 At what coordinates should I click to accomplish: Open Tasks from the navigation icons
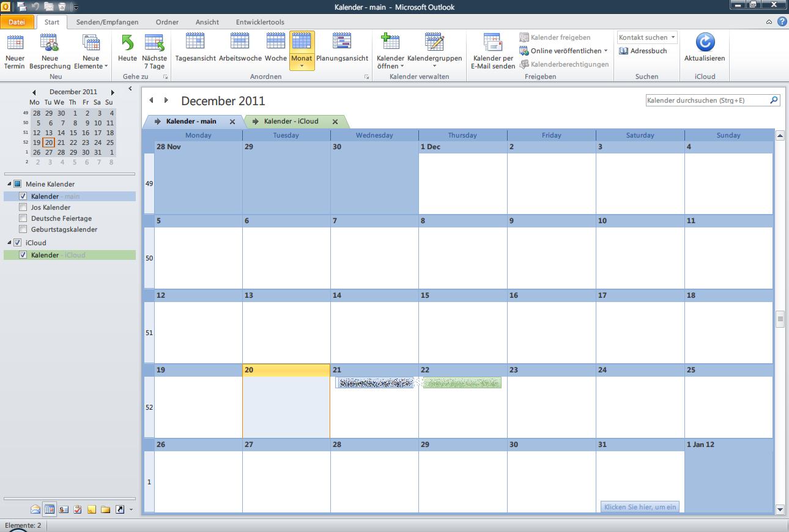click(77, 509)
